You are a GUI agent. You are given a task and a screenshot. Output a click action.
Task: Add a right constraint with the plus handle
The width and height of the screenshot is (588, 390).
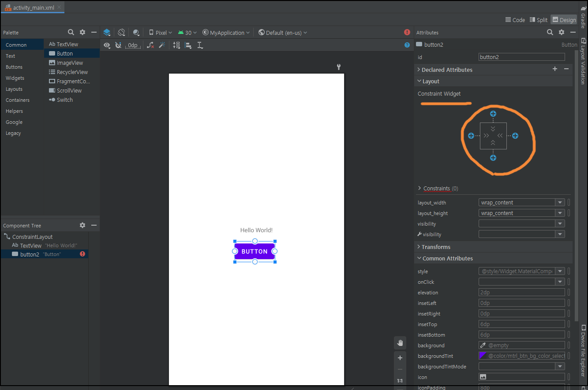(515, 136)
